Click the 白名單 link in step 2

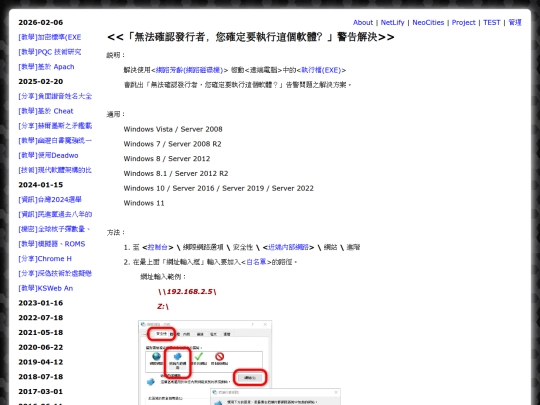257,262
